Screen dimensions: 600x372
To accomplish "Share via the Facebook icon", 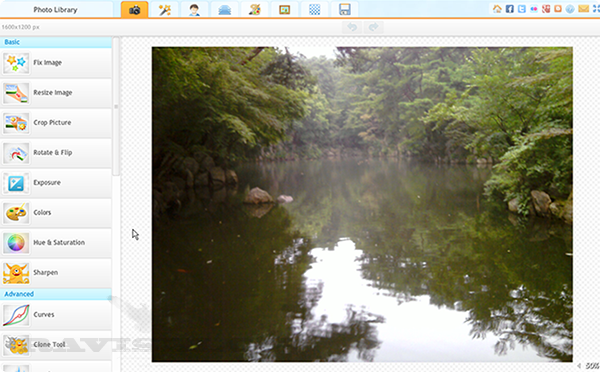I will pyautogui.click(x=509, y=9).
